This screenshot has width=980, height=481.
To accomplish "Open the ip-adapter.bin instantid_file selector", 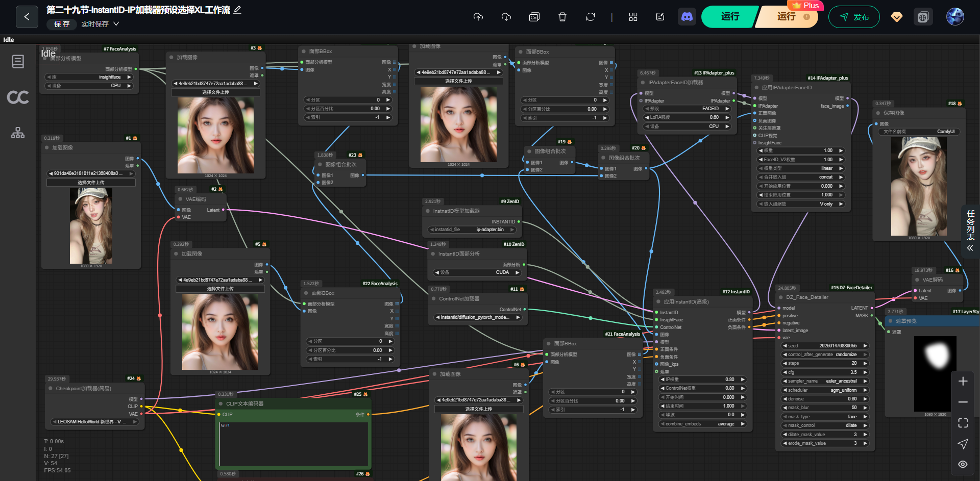I will point(472,230).
